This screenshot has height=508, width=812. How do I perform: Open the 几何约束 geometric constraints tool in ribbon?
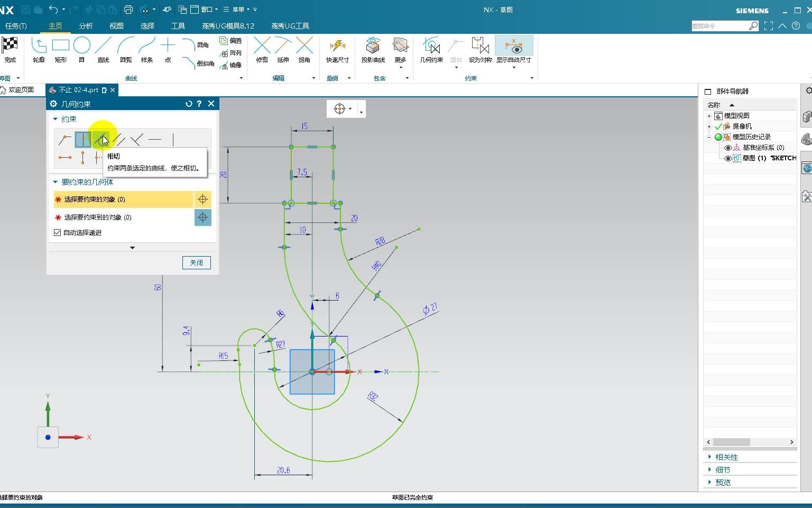coord(431,50)
